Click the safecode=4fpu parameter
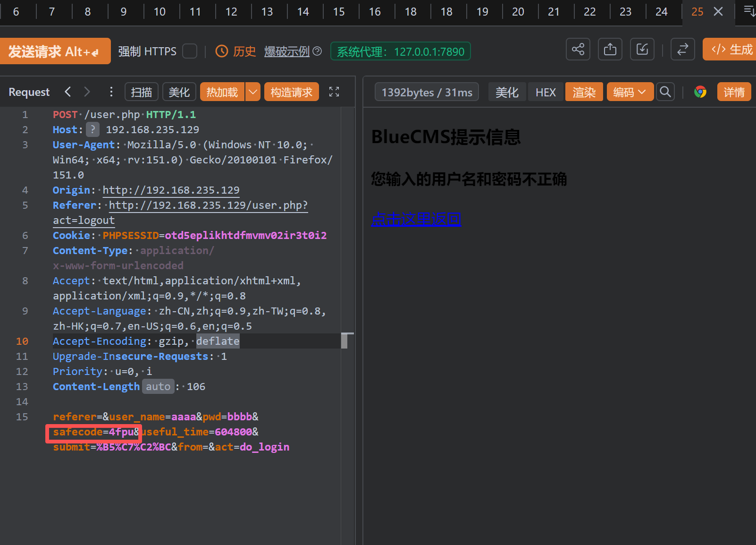 (93, 432)
